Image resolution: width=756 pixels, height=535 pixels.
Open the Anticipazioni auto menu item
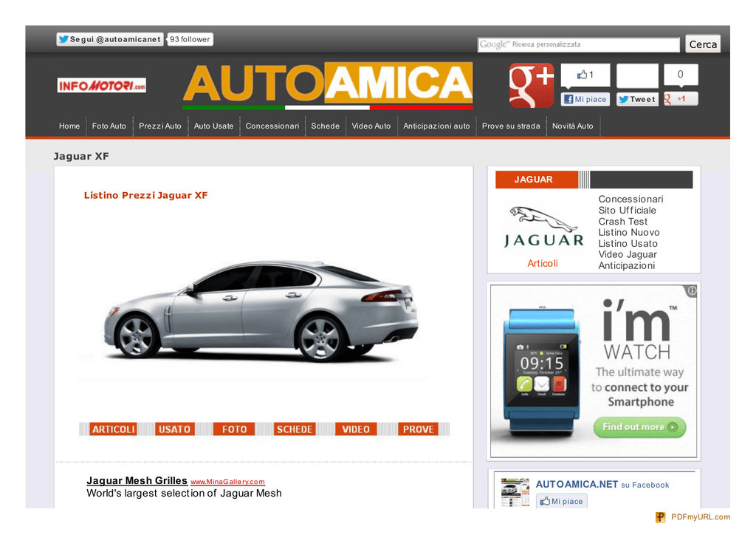pyautogui.click(x=436, y=126)
